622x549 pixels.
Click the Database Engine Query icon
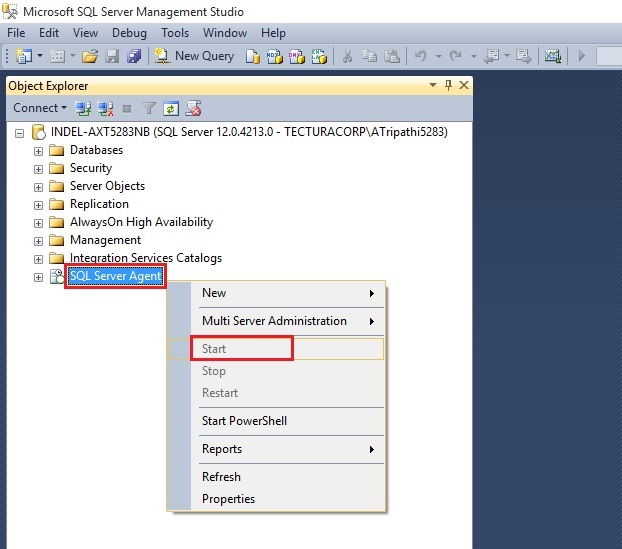pos(253,56)
